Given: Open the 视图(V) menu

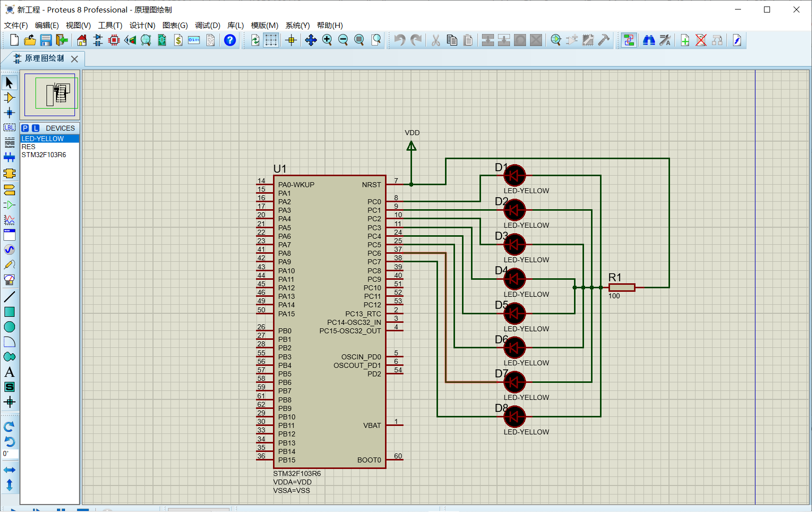Looking at the screenshot, I should click(78, 26).
